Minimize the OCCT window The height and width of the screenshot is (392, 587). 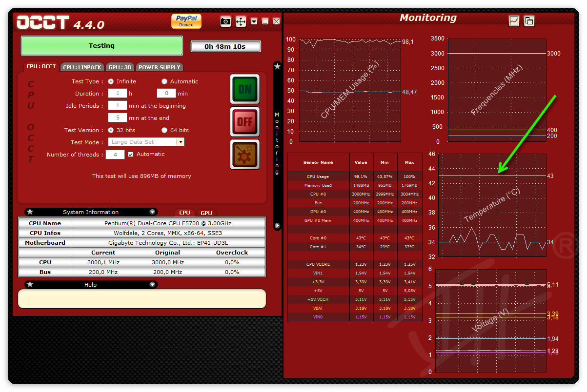pyautogui.click(x=265, y=21)
